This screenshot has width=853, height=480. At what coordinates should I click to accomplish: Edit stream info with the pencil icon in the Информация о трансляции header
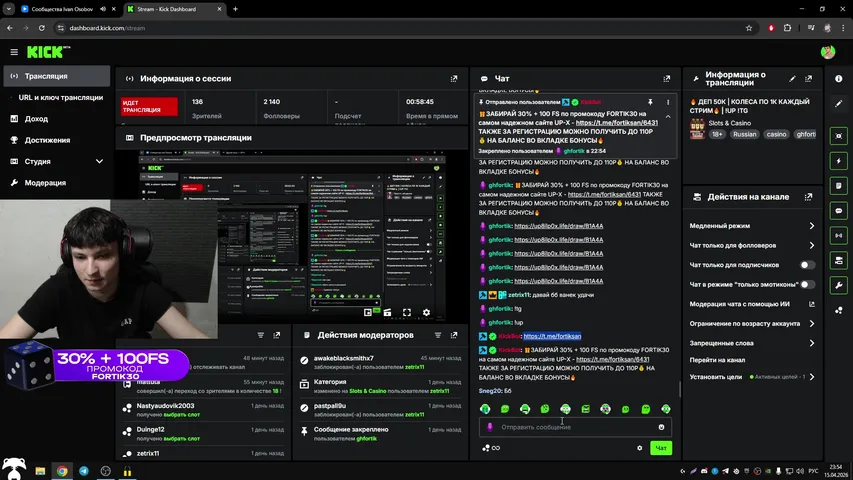tap(792, 79)
